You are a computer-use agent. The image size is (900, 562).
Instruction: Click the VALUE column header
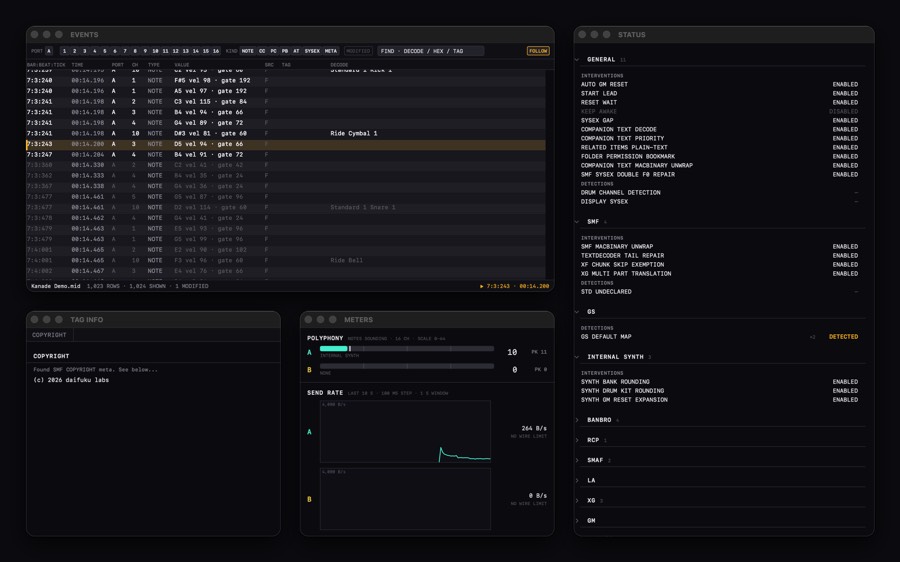coord(182,65)
